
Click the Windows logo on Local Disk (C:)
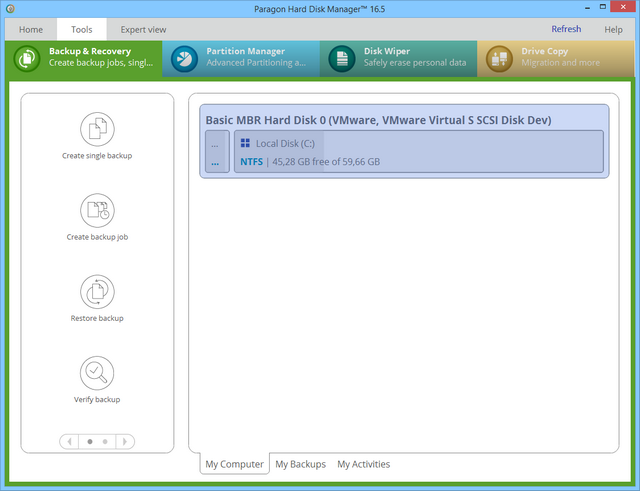tap(245, 143)
